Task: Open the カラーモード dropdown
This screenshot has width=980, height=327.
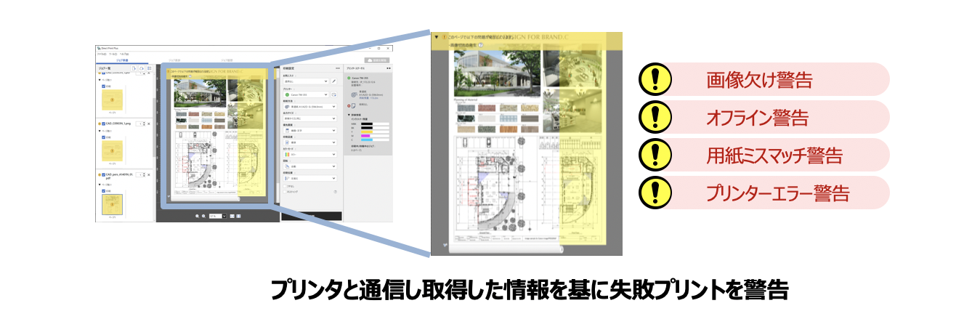Action: click(x=312, y=153)
